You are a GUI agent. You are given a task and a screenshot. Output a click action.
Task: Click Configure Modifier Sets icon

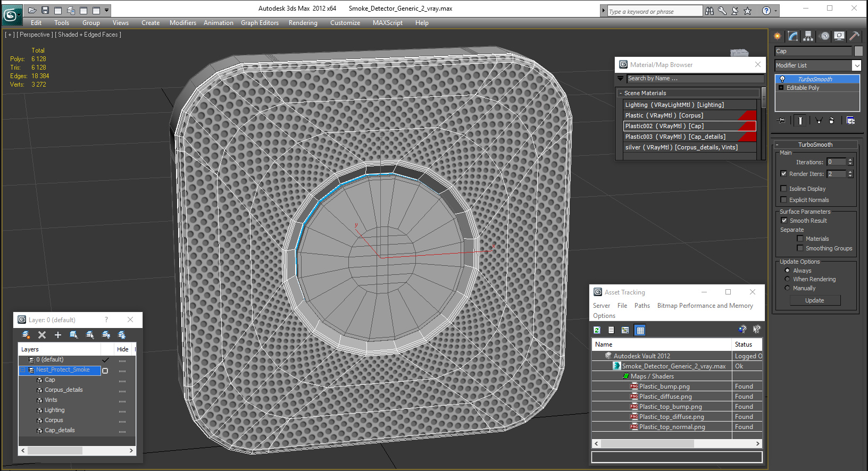(850, 121)
